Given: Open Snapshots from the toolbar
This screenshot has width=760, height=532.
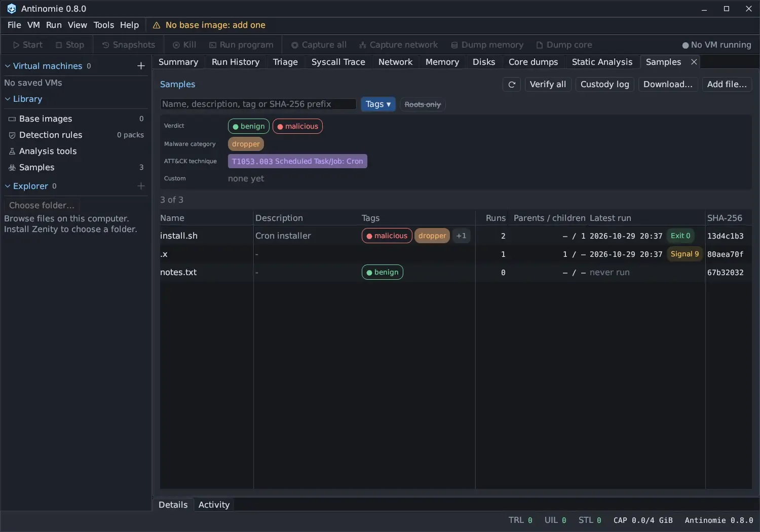Looking at the screenshot, I should tap(129, 45).
